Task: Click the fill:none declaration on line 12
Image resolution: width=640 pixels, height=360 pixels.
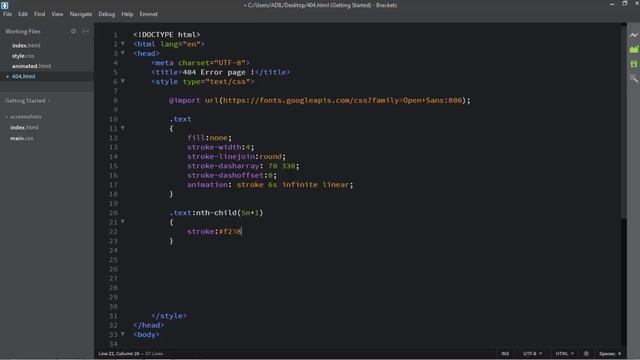Action: tap(209, 138)
